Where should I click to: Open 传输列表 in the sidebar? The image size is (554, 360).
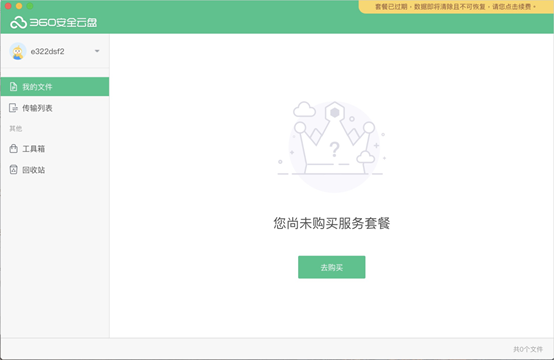(x=55, y=108)
